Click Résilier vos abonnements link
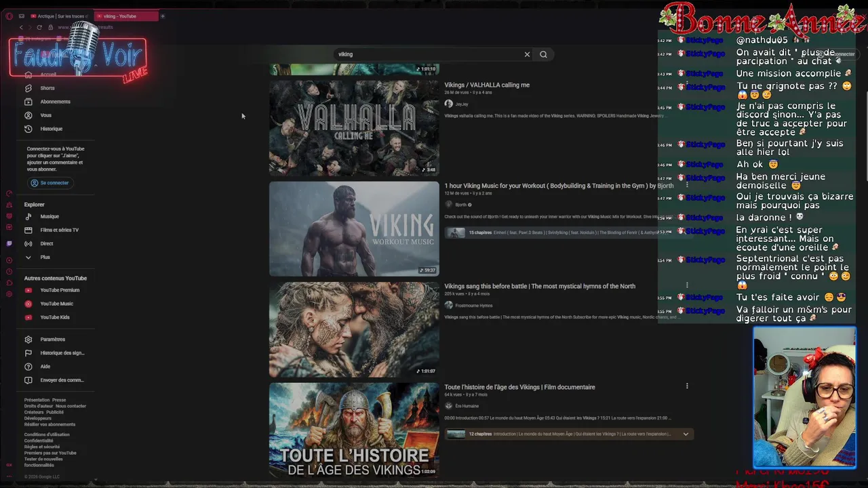 click(x=50, y=424)
